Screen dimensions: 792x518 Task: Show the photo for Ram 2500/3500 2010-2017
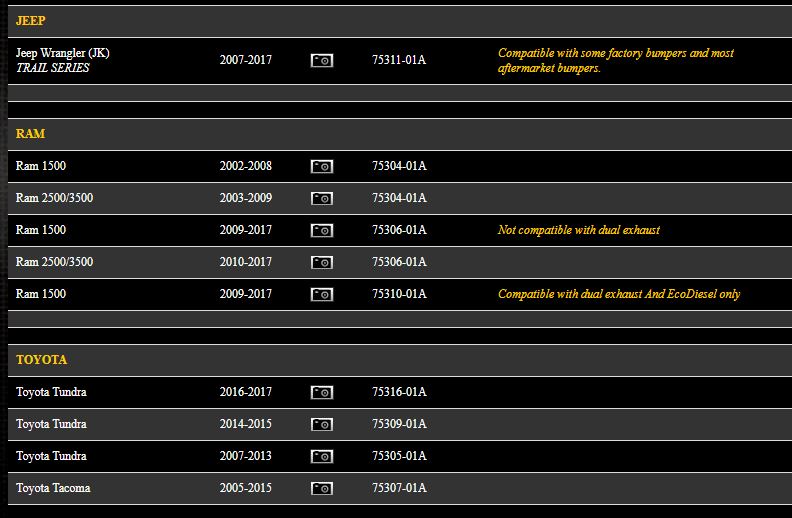coord(322,263)
